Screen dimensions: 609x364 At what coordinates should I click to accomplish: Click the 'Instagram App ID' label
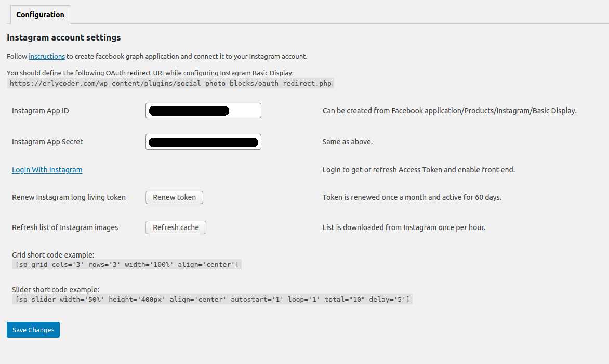point(41,111)
